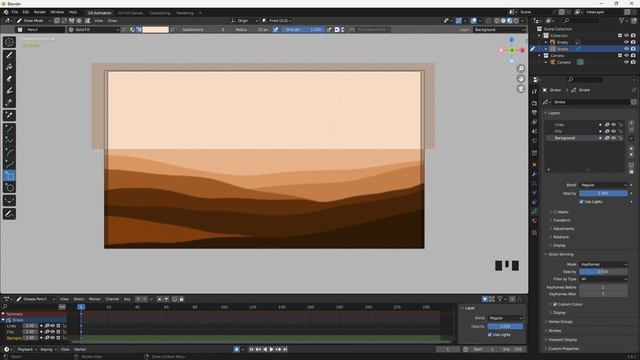Click the viewport zoom magnifier icon
640x360 pixels.
tap(521, 69)
